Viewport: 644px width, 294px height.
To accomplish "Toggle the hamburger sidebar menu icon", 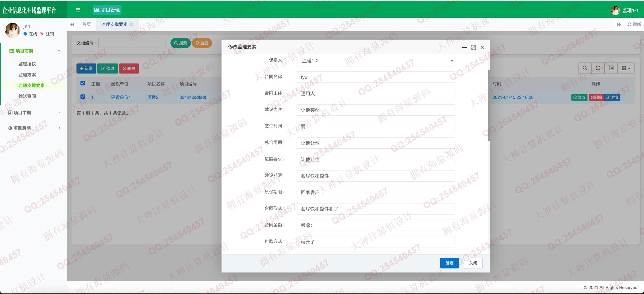I will tap(78, 10).
